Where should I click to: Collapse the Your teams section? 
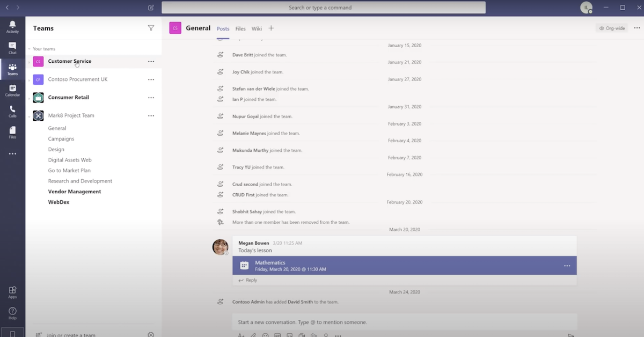point(29,49)
